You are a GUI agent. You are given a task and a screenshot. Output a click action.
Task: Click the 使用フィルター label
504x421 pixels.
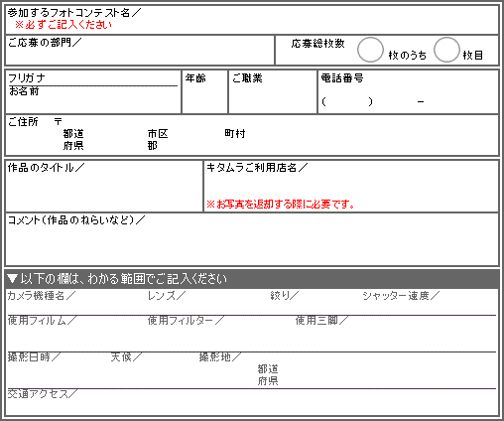tap(186, 320)
